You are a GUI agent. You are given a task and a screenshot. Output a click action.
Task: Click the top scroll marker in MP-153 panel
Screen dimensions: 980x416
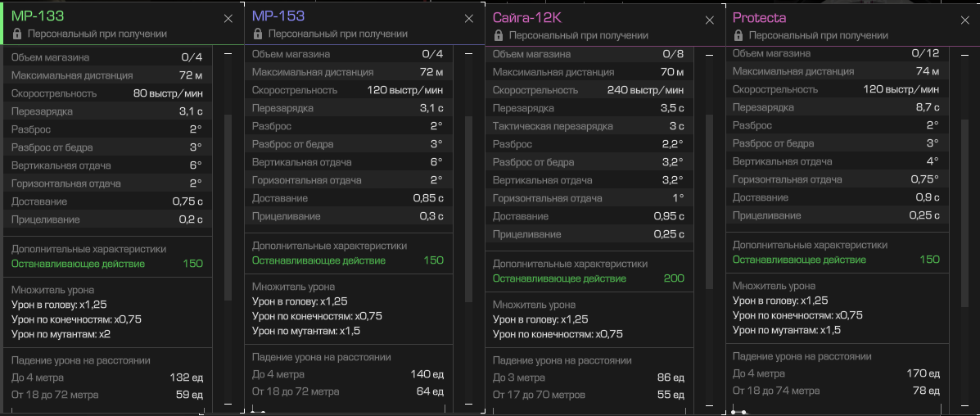click(468, 54)
